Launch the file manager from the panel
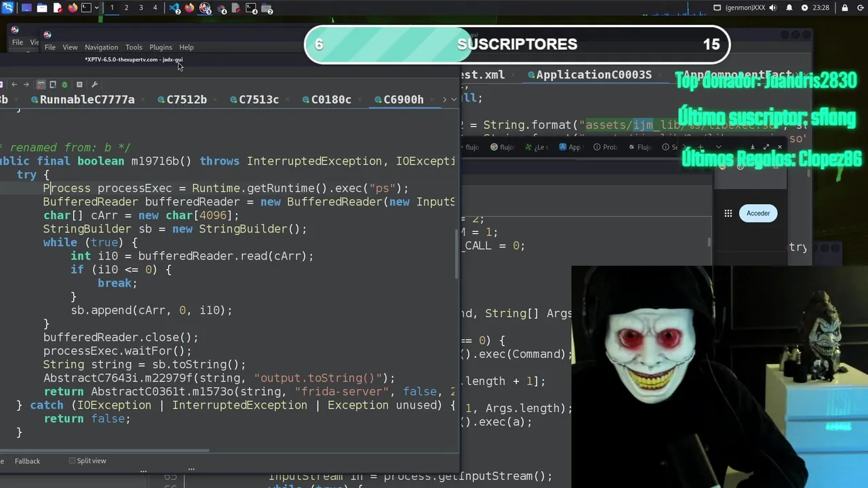This screenshot has height=488, width=868. coord(42,8)
